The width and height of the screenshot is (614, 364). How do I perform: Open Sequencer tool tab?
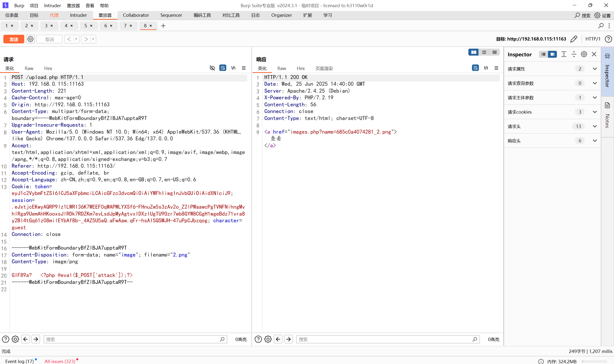click(x=171, y=15)
